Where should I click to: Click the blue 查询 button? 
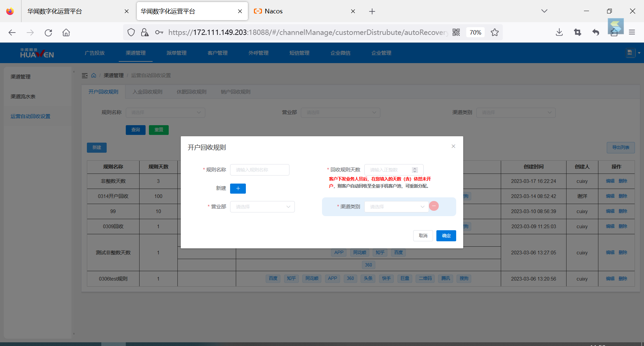pyautogui.click(x=136, y=130)
